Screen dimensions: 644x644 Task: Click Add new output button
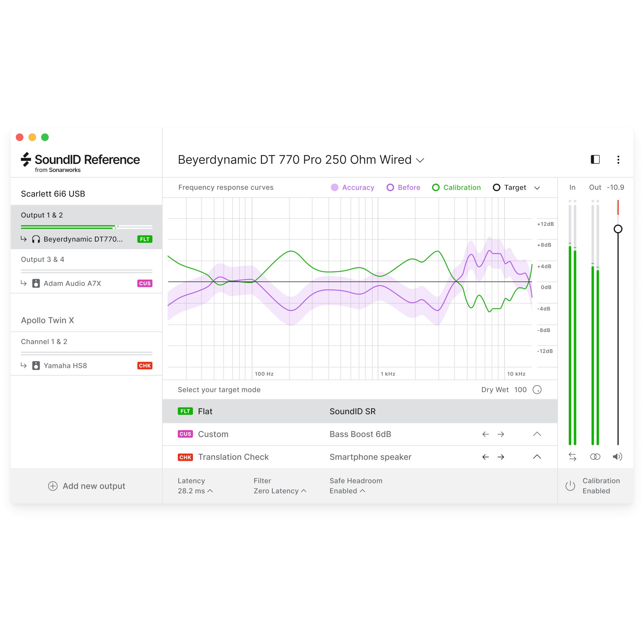[87, 486]
